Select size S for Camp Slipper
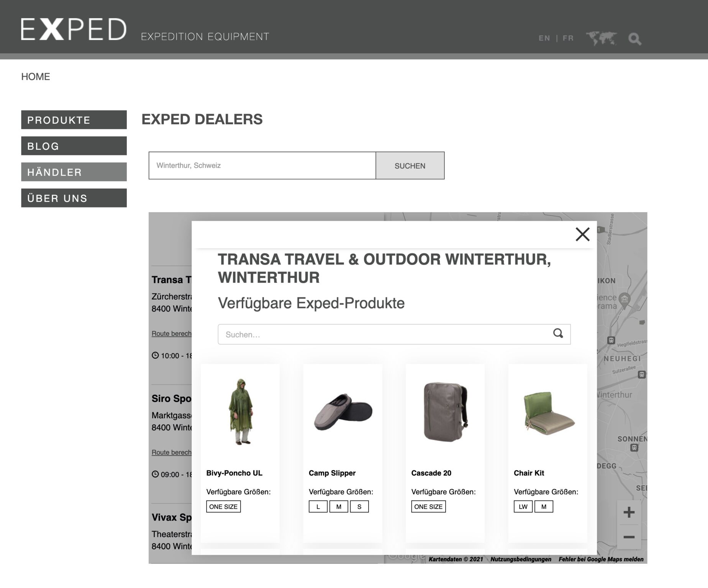The image size is (708, 588). pyautogui.click(x=359, y=506)
